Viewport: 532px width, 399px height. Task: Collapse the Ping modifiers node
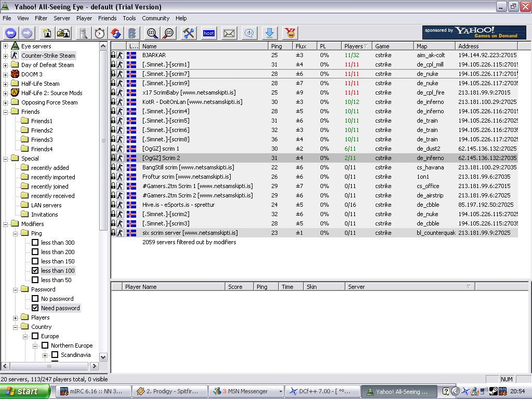[x=15, y=233]
